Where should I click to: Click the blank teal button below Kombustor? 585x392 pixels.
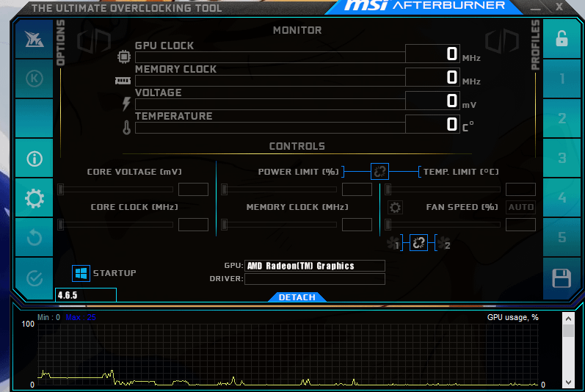coord(34,119)
